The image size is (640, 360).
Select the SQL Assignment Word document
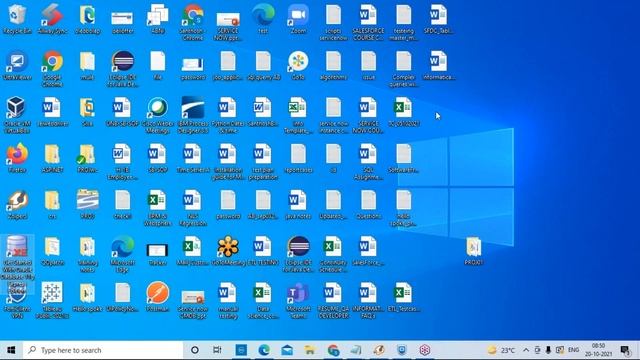click(x=368, y=162)
